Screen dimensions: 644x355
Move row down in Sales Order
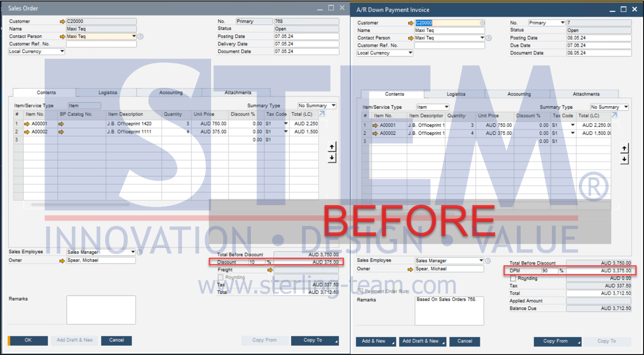(x=332, y=158)
